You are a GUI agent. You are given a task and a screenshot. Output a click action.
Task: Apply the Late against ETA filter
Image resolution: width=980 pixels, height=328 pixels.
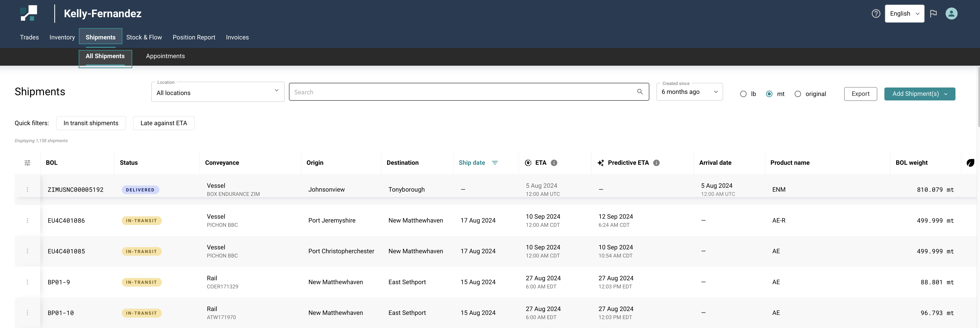pos(164,123)
